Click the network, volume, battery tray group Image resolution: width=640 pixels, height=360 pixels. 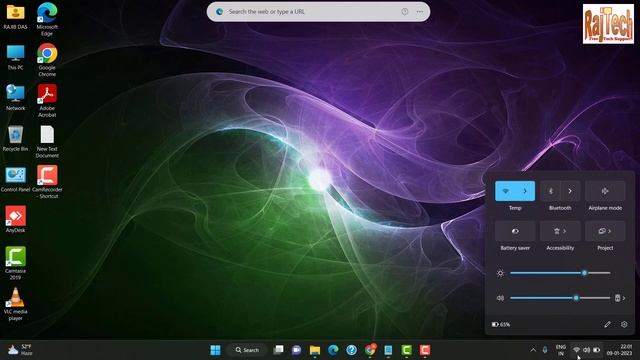pyautogui.click(x=587, y=350)
